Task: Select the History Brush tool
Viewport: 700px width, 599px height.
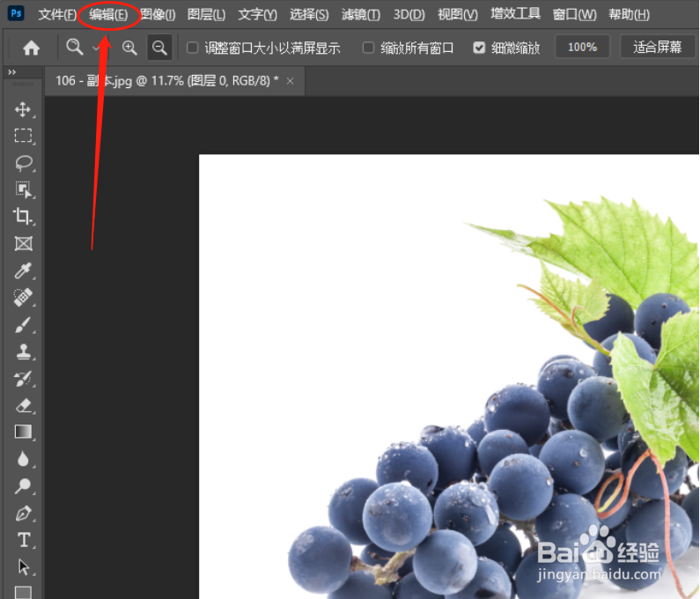Action: point(23,379)
